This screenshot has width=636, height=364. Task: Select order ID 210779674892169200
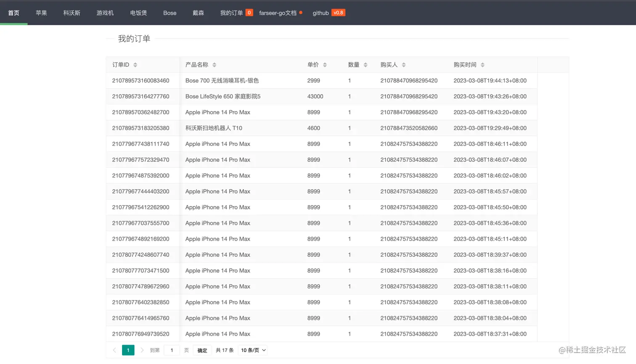[140, 239]
